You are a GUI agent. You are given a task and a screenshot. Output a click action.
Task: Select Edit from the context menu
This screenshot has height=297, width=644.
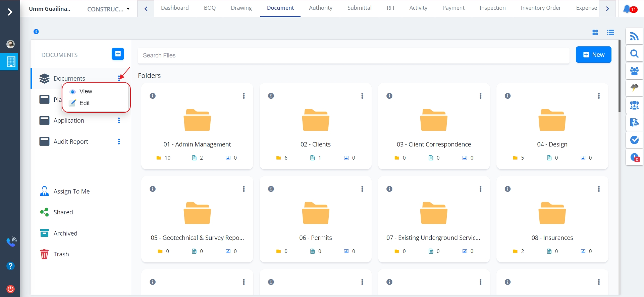click(x=85, y=103)
